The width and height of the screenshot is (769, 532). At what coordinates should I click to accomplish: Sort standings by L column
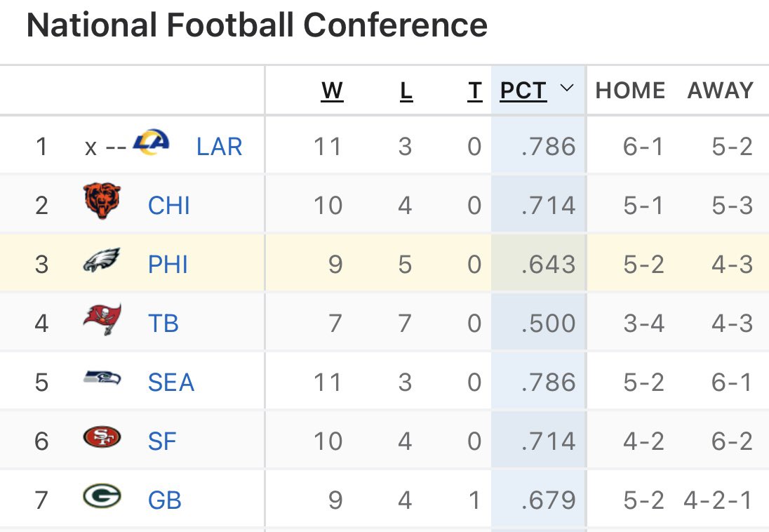(x=406, y=91)
